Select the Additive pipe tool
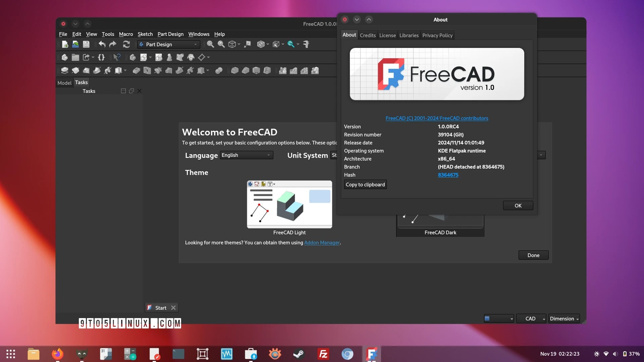This screenshot has height=362, width=644. coord(97,70)
